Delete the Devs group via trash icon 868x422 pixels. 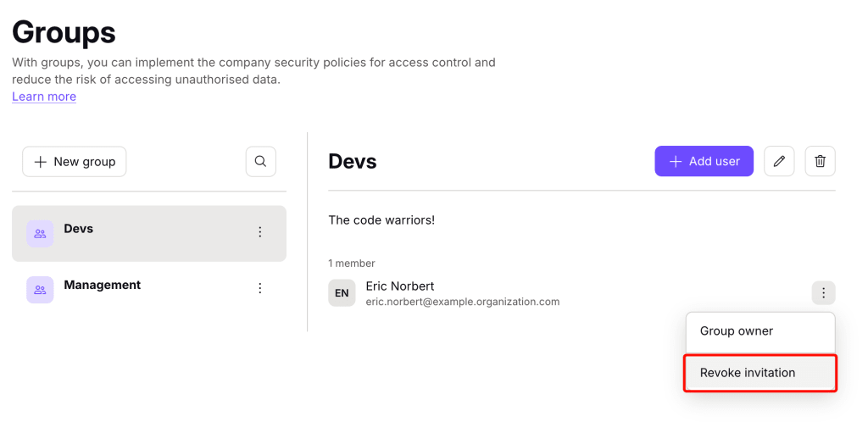pos(820,162)
